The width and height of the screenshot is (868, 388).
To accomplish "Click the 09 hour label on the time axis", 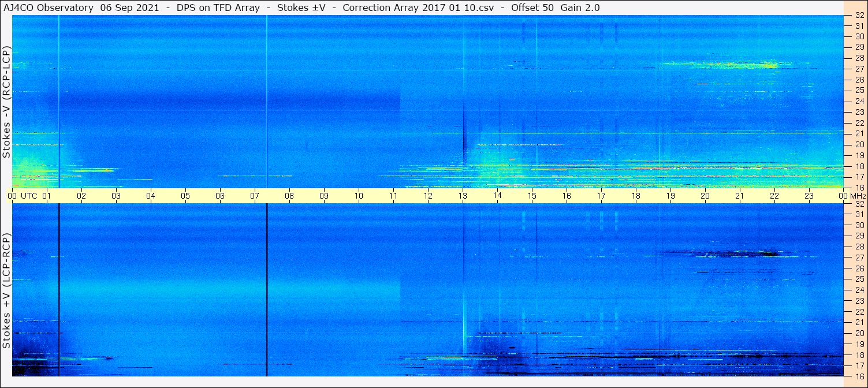I will point(324,196).
